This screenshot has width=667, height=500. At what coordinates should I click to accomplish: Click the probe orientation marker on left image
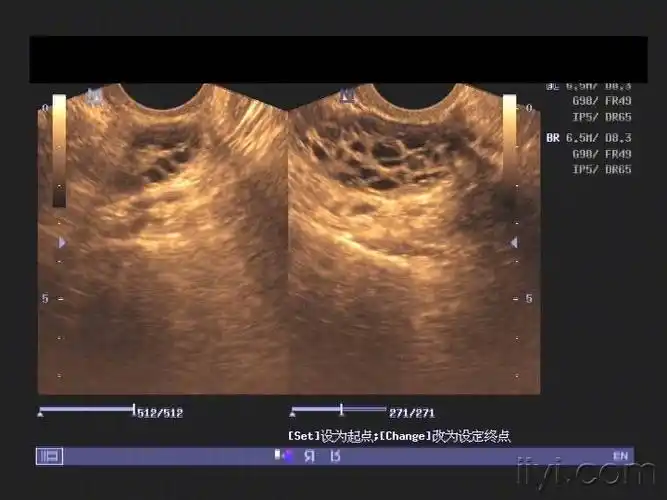[x=96, y=97]
